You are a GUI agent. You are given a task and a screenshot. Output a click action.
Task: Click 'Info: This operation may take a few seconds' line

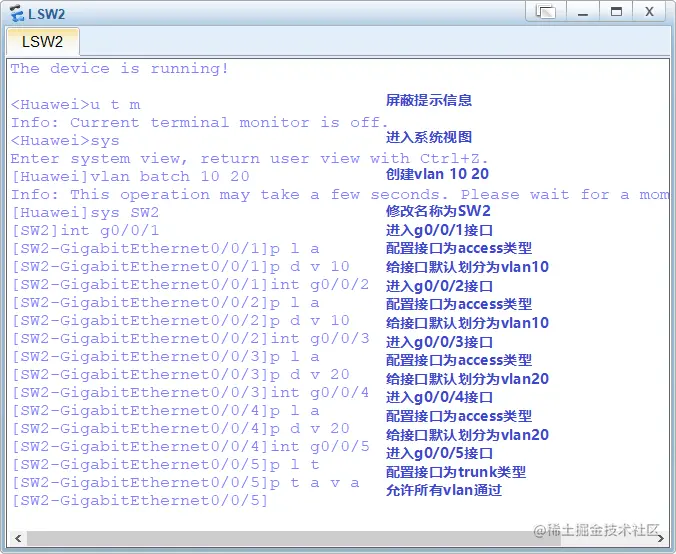tap(340, 194)
